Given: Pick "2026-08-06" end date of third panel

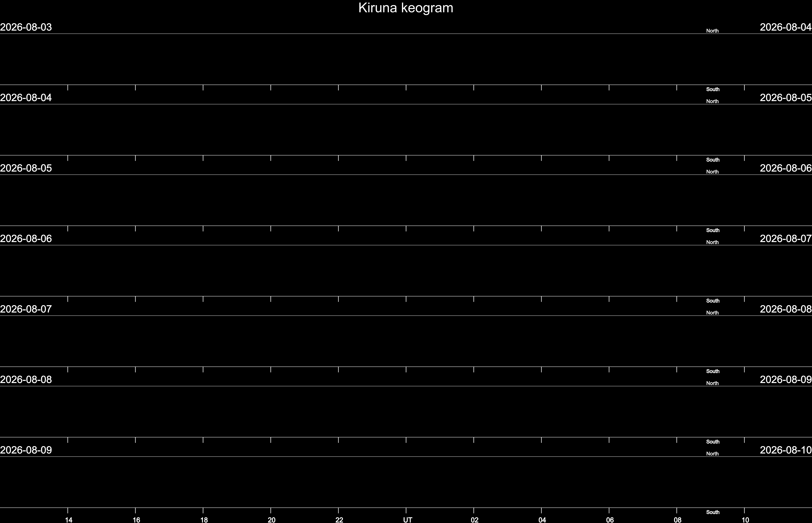Looking at the screenshot, I should (x=786, y=168).
